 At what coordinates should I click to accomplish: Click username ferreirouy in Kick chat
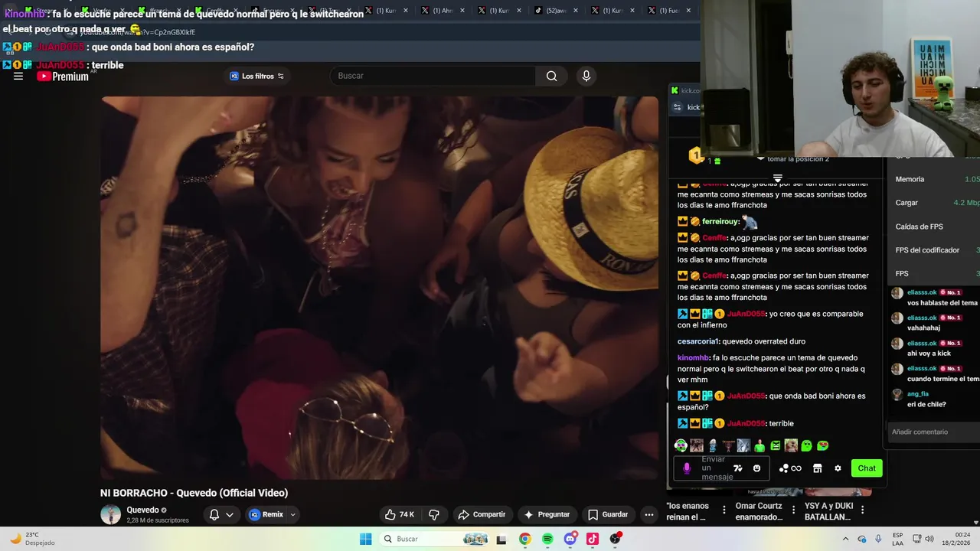pyautogui.click(x=720, y=222)
